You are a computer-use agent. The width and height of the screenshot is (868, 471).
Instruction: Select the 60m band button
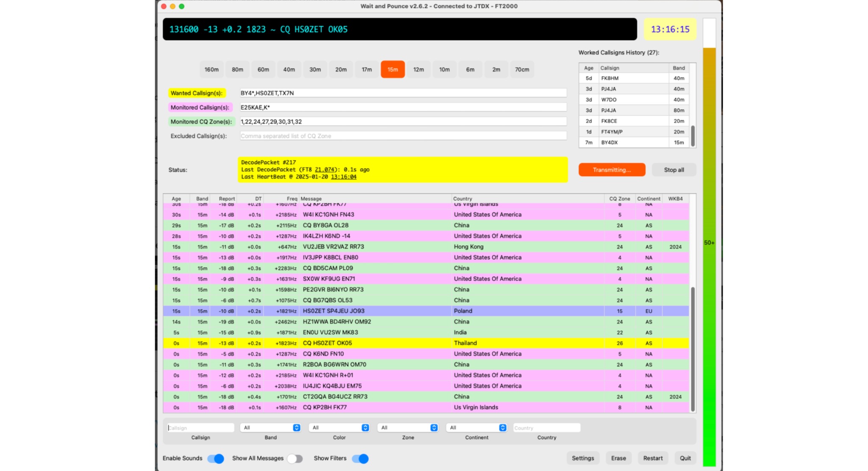coord(263,69)
